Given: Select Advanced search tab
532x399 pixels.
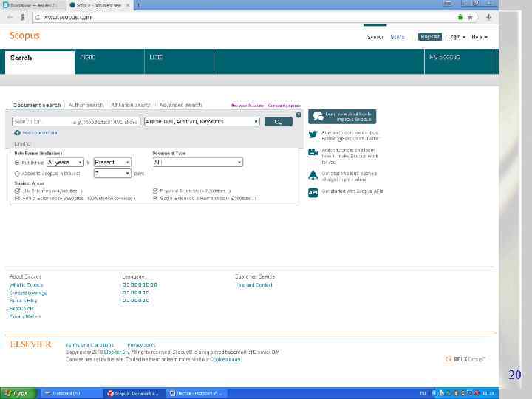Looking at the screenshot, I should point(180,105).
